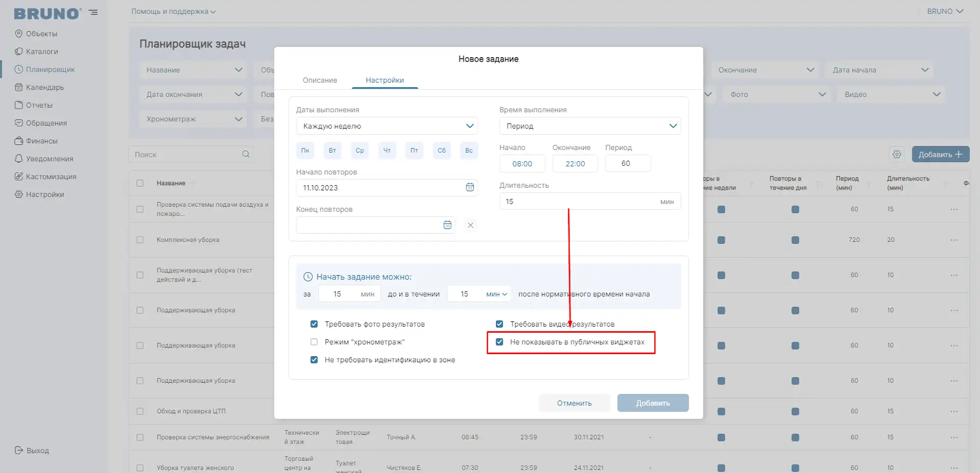Select the Чт weekday button
Screen dimensions: 980x473
387,151
